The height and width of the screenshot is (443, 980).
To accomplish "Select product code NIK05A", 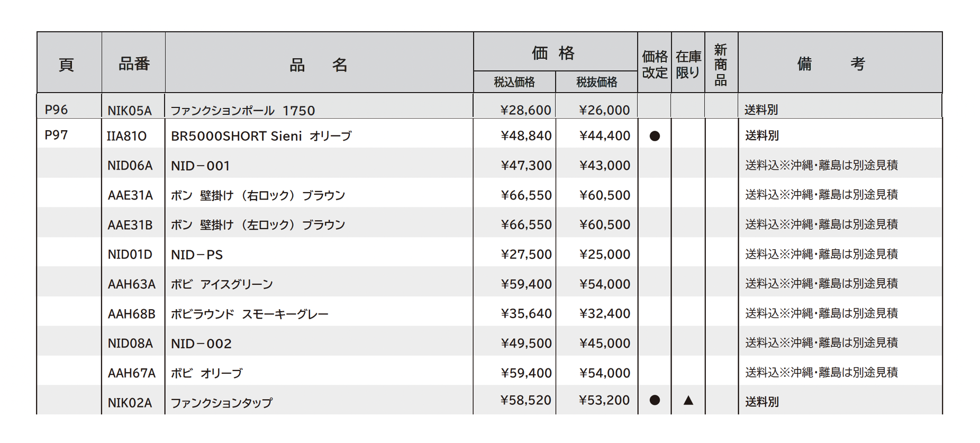I will click(x=130, y=111).
